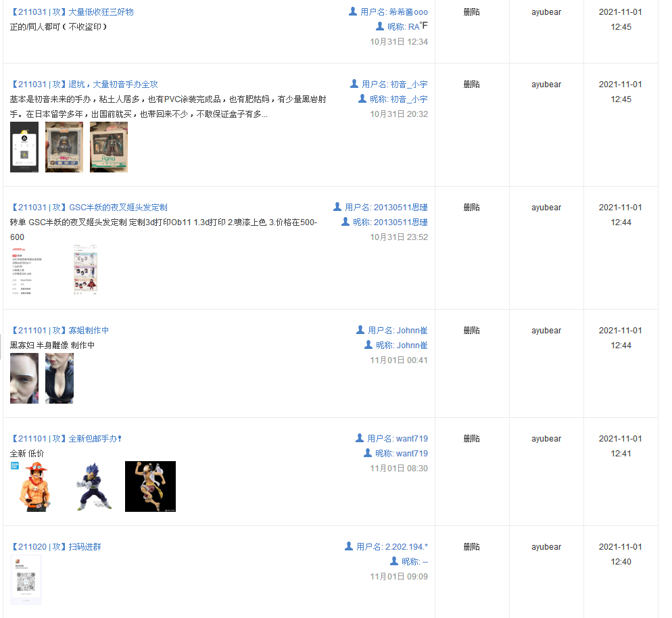Viewport: 672px width, 618px height.
Task: Click user icon beside 用户名: 20130511思瑾
Action: [337, 207]
